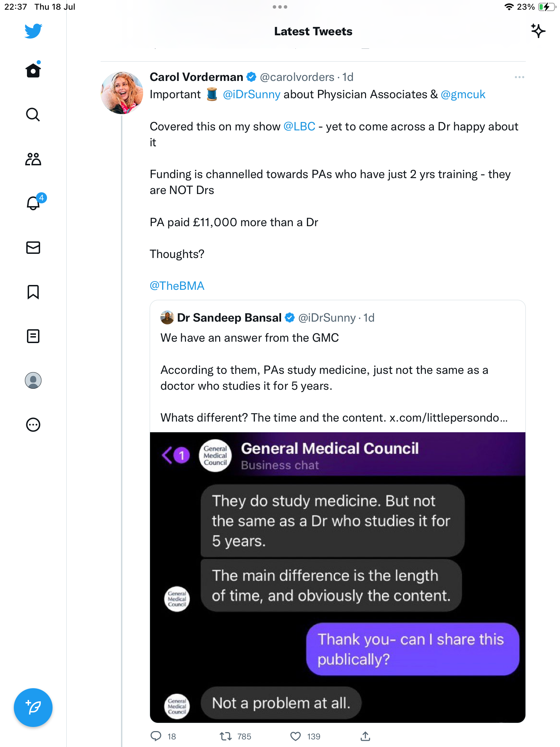Open the @TheBMA mention link

[x=177, y=286]
